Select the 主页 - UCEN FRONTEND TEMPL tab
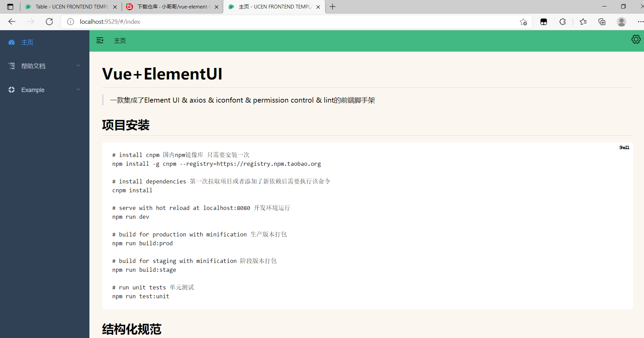 click(x=274, y=7)
